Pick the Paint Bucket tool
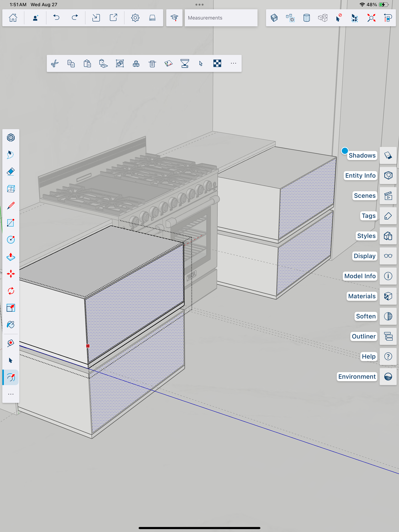The image size is (399, 532). point(11,325)
